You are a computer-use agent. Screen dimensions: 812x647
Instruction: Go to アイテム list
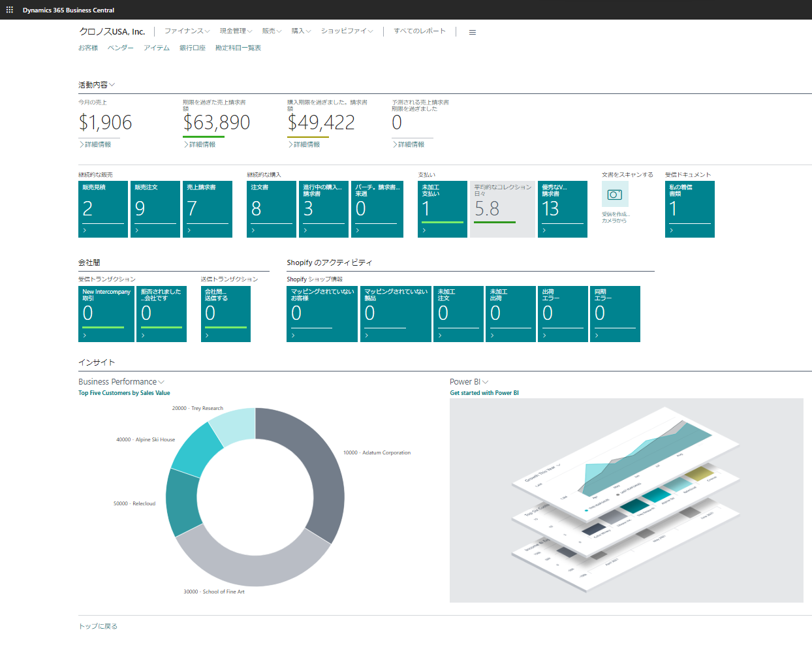coord(157,48)
